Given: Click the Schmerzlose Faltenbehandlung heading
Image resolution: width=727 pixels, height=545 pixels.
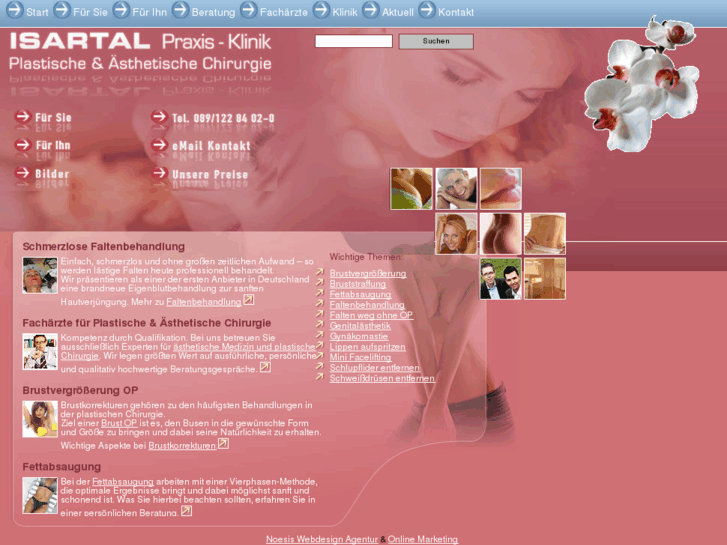Looking at the screenshot, I should tap(104, 246).
